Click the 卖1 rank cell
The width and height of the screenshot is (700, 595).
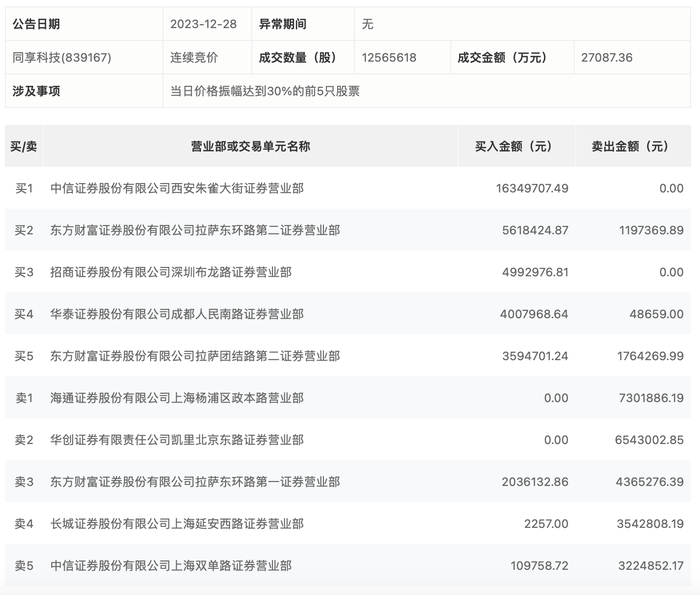coord(24,398)
